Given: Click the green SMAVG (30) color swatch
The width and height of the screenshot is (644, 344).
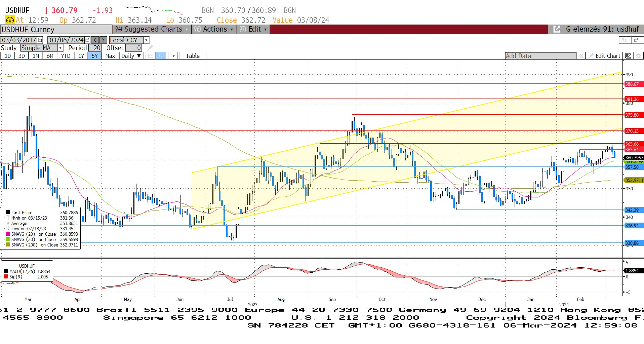Looking at the screenshot, I should 8,239.
